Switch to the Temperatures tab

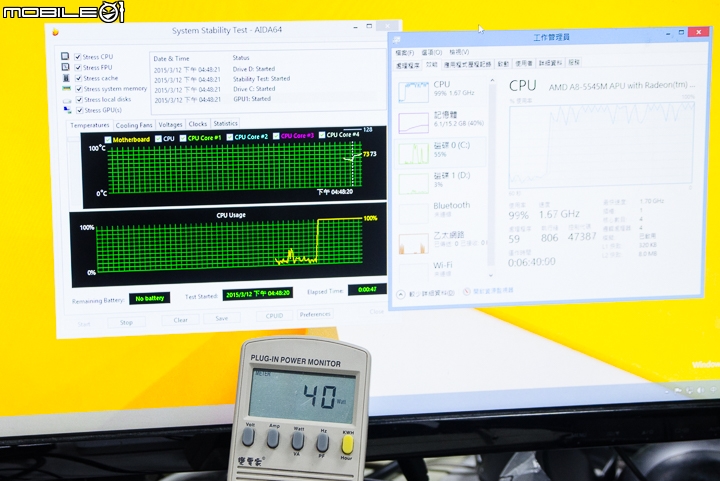pos(90,125)
